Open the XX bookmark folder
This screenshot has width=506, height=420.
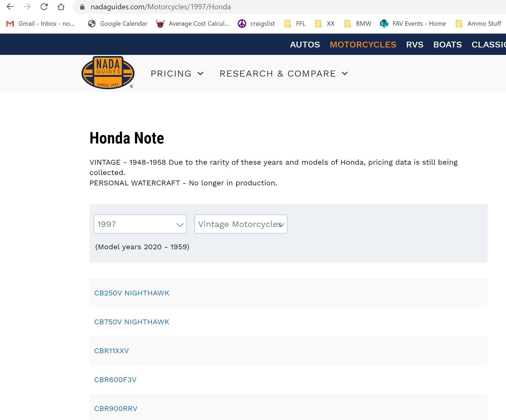pos(325,24)
